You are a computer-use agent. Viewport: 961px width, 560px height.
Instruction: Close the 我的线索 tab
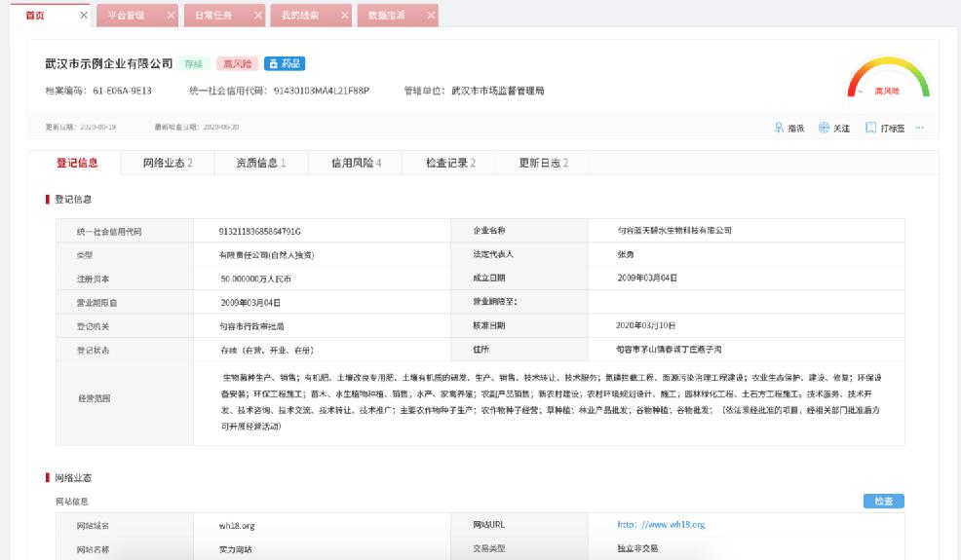click(x=345, y=16)
